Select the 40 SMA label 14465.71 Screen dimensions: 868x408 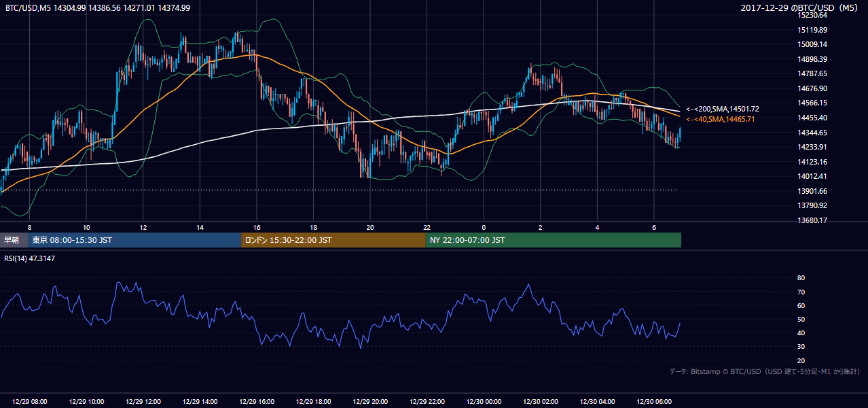tap(721, 119)
